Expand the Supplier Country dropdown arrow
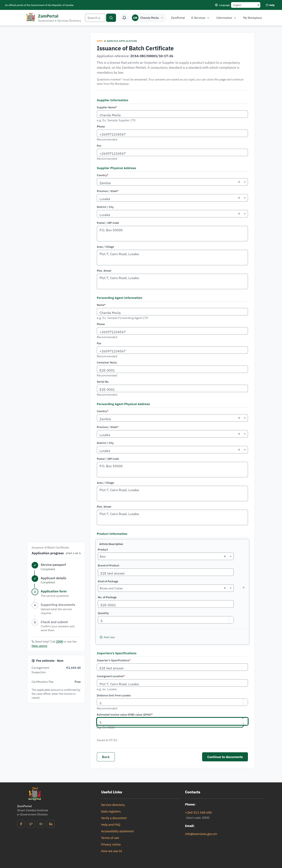The image size is (282, 868). tap(245, 182)
